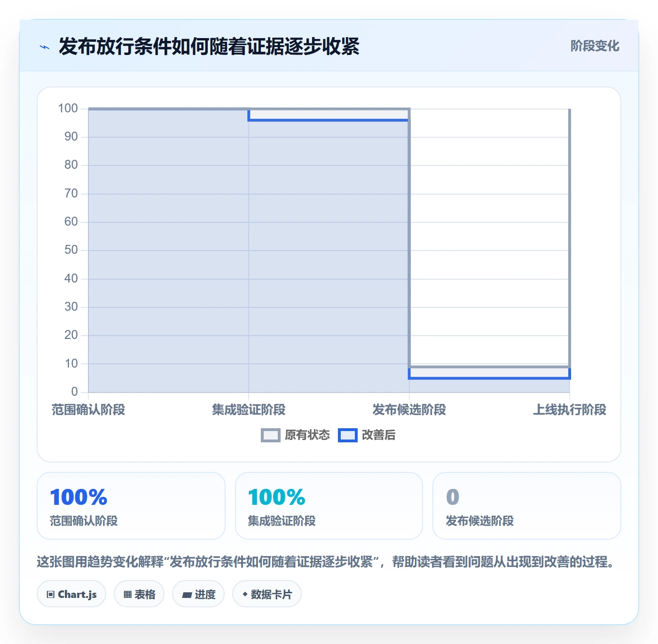Toggle the 改善后 legend swatch
The height and width of the screenshot is (644, 658).
(x=348, y=435)
